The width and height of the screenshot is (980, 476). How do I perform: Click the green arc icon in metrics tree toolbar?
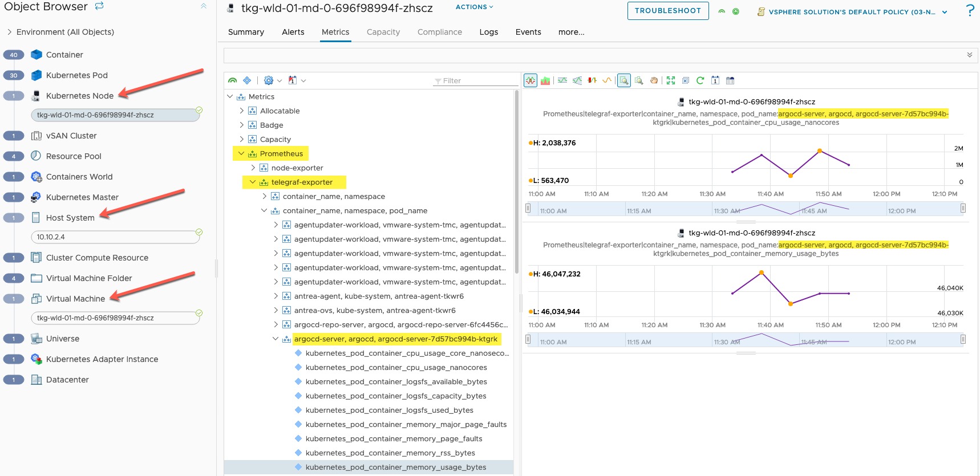[232, 80]
